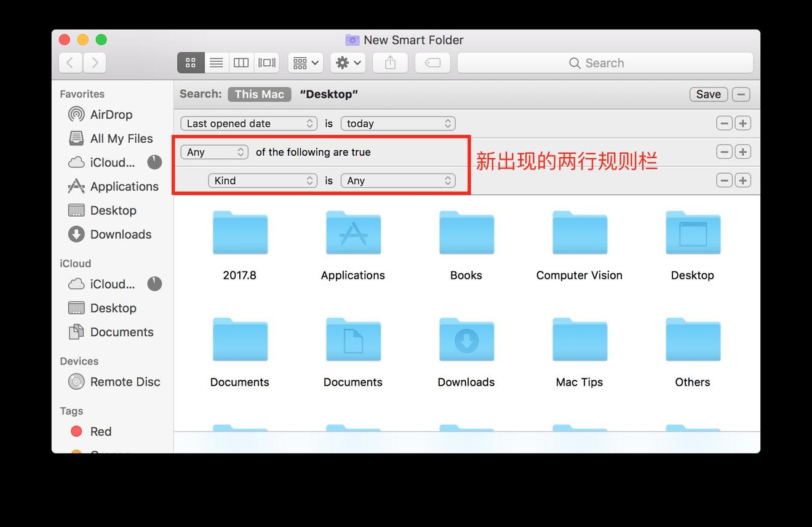Open the "today" value dropdown
Screen dimensions: 812x527
[x=397, y=123]
